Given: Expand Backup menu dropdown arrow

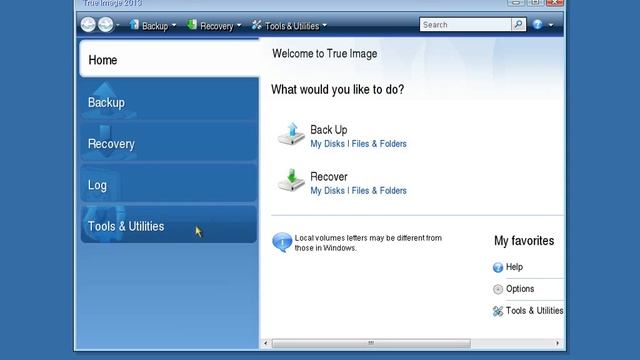Looking at the screenshot, I should pyautogui.click(x=174, y=25).
